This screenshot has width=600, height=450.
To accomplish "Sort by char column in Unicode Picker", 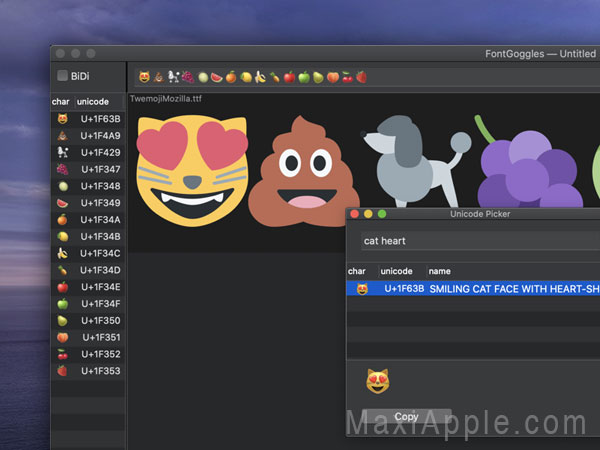I will click(x=362, y=271).
